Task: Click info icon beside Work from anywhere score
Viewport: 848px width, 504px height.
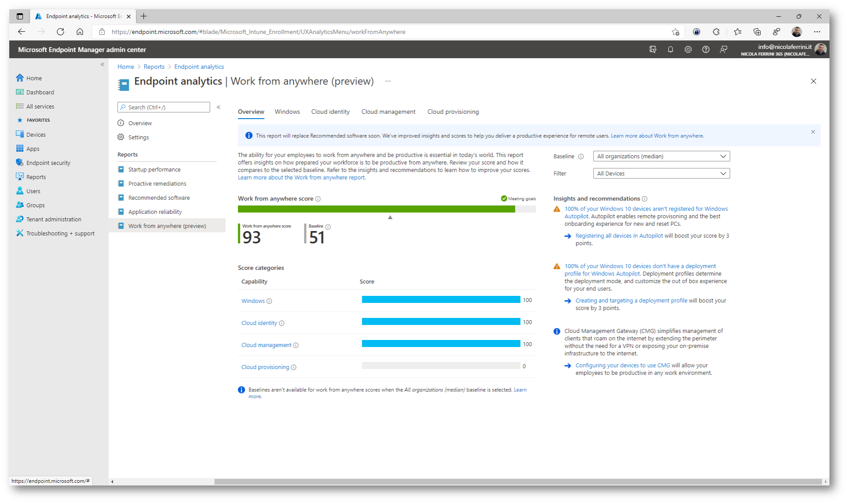Action: pyautogui.click(x=318, y=199)
